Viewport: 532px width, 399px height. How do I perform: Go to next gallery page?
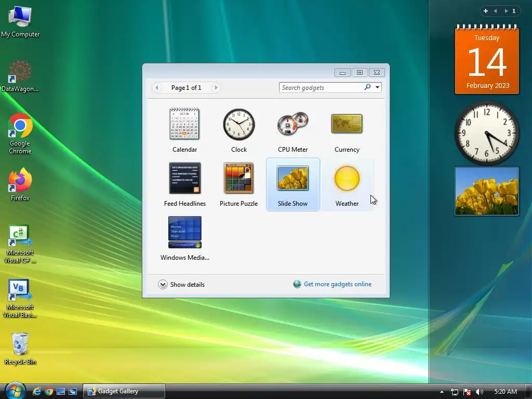click(216, 87)
